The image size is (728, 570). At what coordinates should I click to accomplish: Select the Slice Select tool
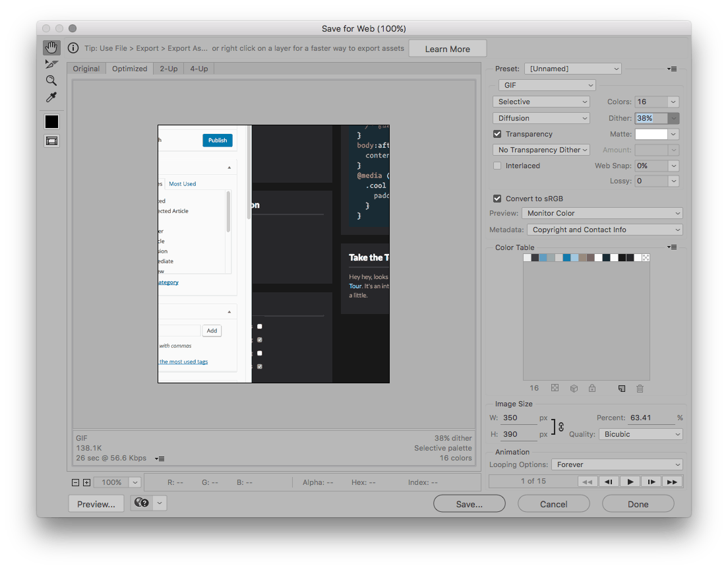click(x=51, y=64)
